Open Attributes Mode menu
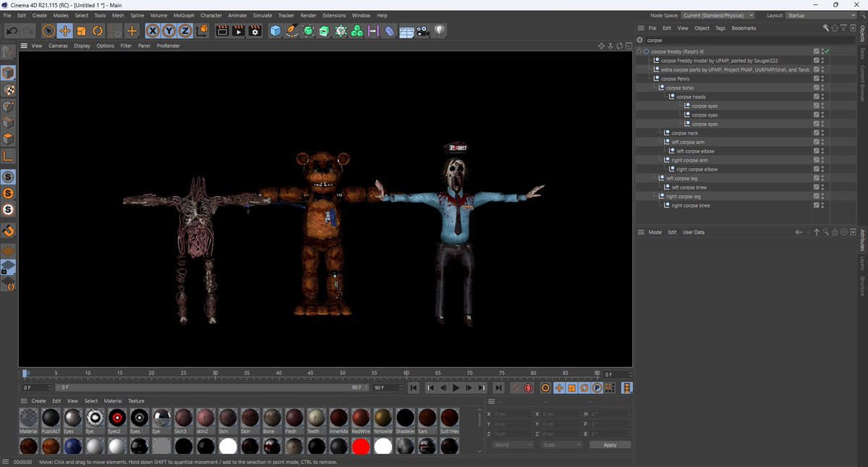 tap(655, 232)
